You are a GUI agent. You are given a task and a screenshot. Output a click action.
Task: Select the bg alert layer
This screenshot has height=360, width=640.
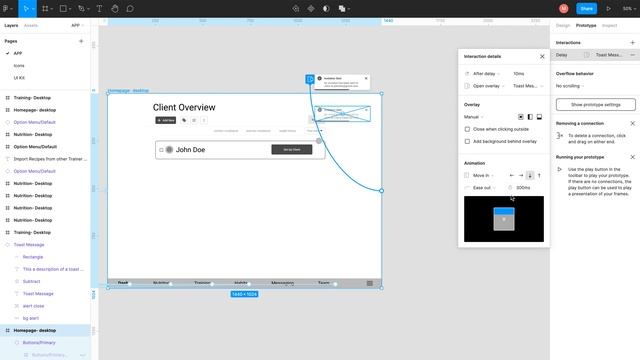pos(31,318)
